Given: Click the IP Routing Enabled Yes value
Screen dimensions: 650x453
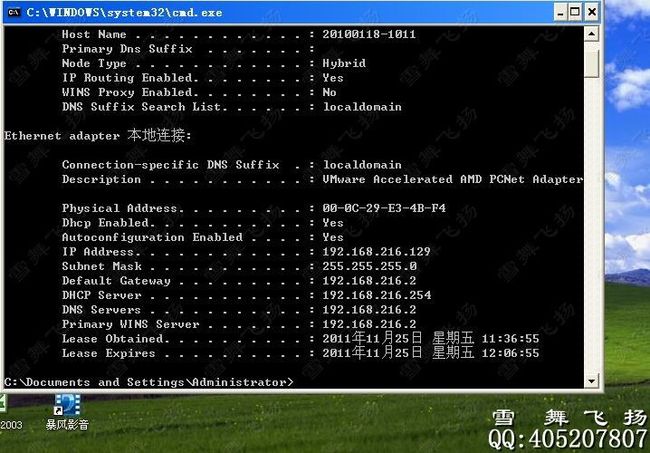Looking at the screenshot, I should click(333, 78).
